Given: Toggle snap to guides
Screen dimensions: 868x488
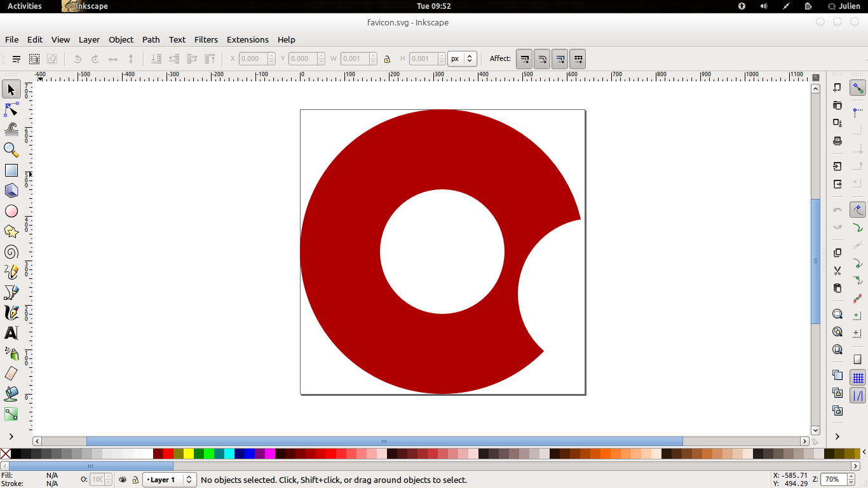Looking at the screenshot, I should tap(858, 396).
